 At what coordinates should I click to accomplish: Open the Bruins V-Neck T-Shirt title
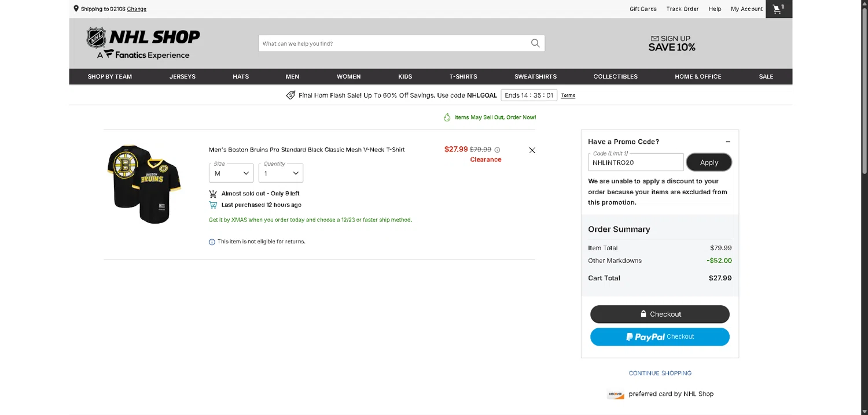point(307,150)
